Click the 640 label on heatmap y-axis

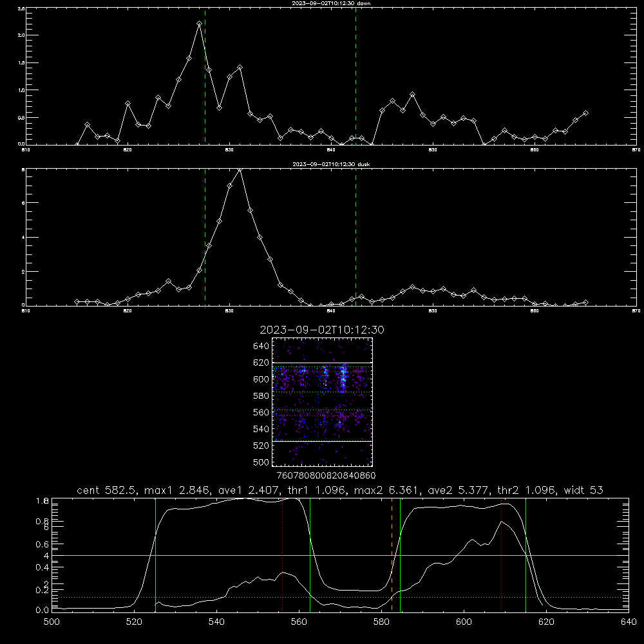coord(261,346)
